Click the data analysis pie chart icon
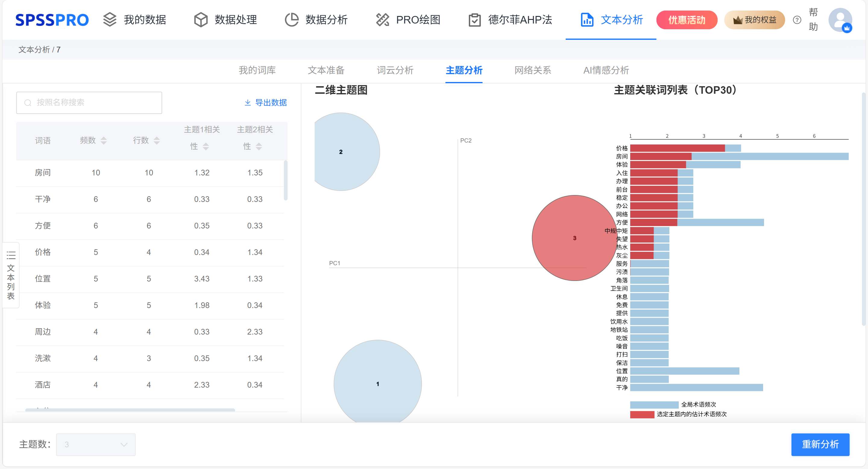 coord(291,20)
